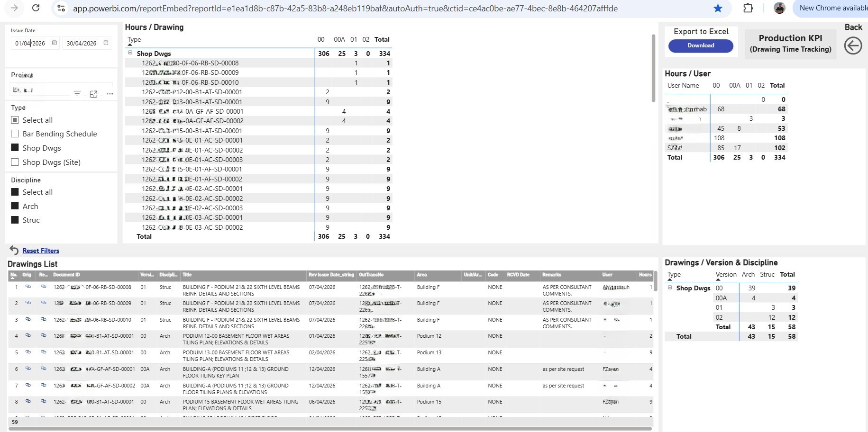Screen dimensions: 868x432
Task: Click the Reset Filters link
Action: click(x=41, y=250)
